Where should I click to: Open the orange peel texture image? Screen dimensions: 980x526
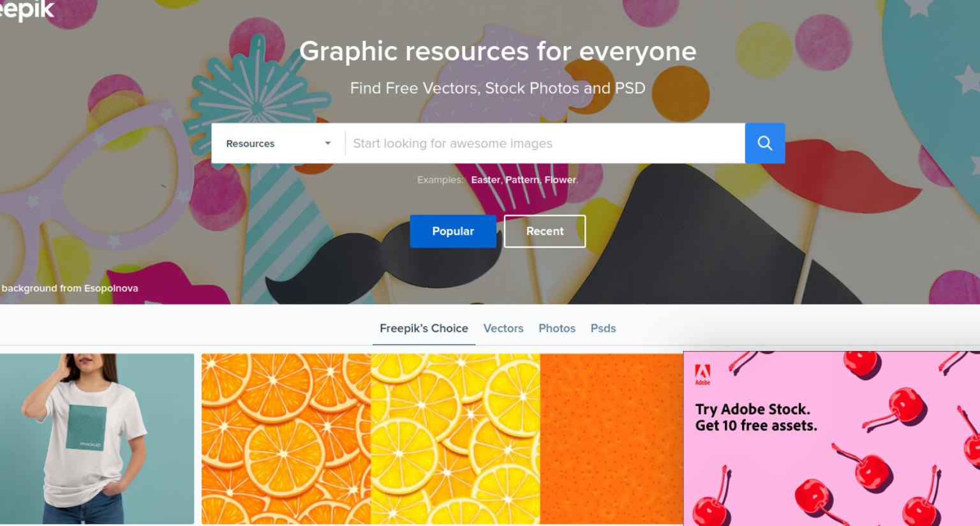[x=611, y=439]
